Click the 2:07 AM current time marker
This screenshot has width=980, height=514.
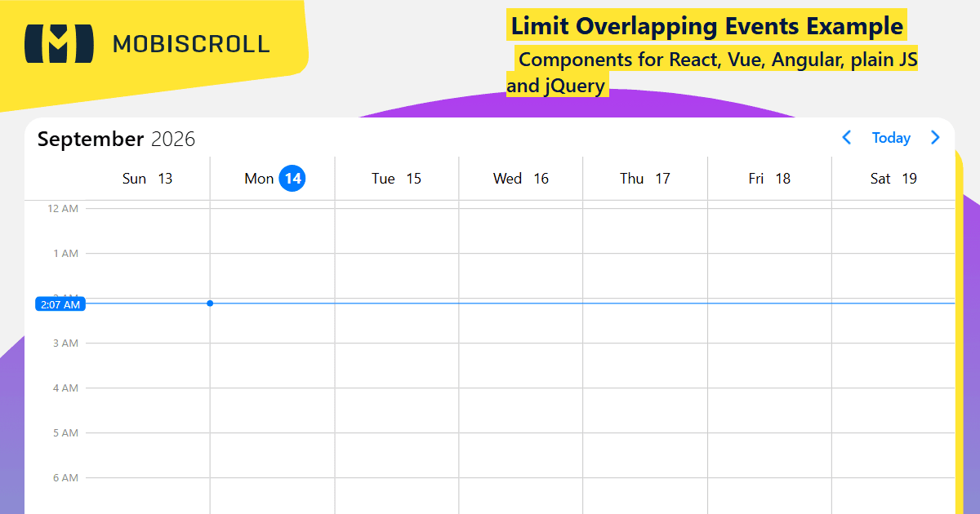tap(60, 304)
